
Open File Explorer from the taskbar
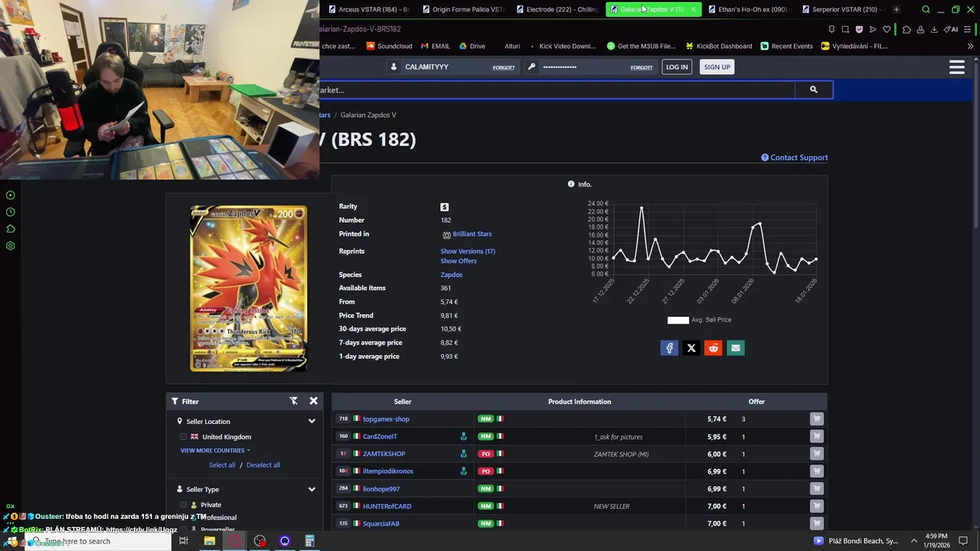pos(209,541)
